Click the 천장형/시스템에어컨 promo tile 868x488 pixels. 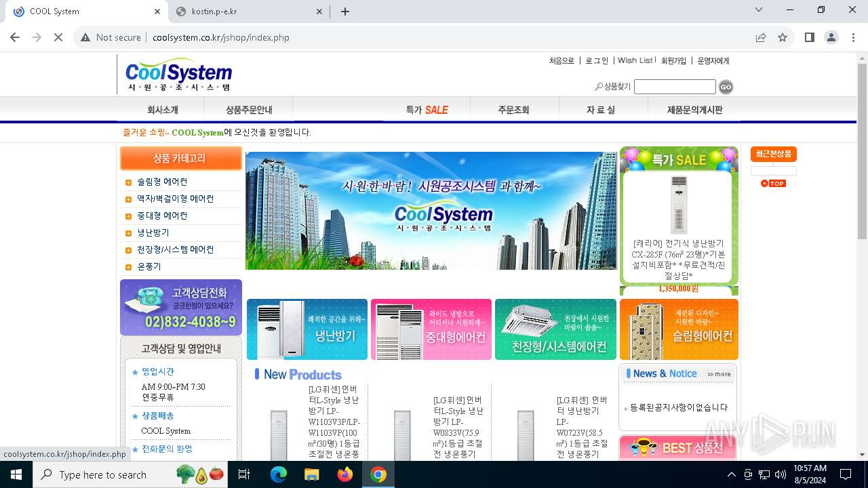click(555, 329)
